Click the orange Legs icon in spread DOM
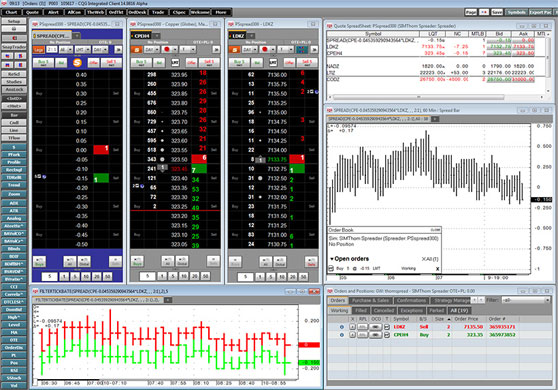Viewport: 558px width, 390px height. click(38, 50)
